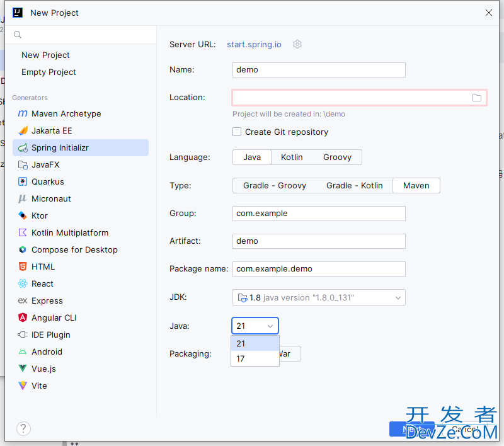Enable Create Git repository checkbox
Image resolution: width=504 pixels, height=446 pixels.
pyautogui.click(x=237, y=132)
